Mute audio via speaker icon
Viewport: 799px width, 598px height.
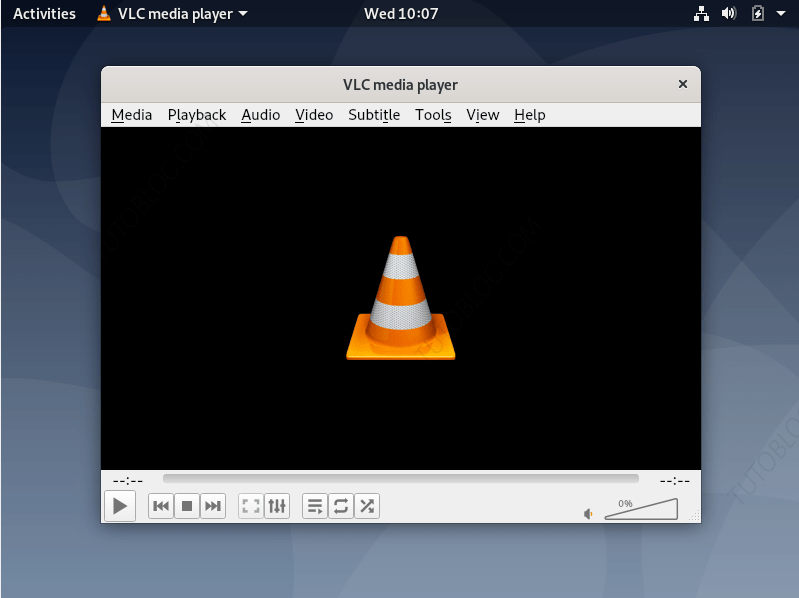tap(588, 514)
